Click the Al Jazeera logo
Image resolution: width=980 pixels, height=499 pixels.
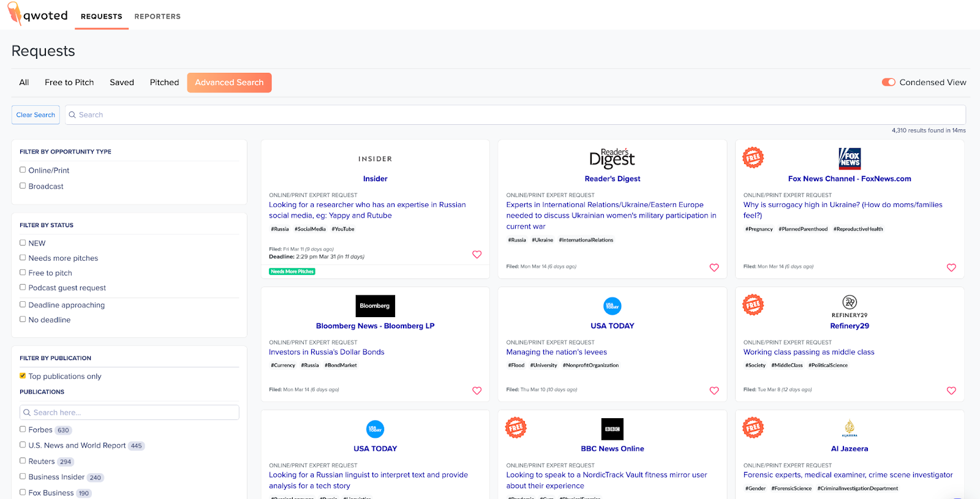coord(850,429)
